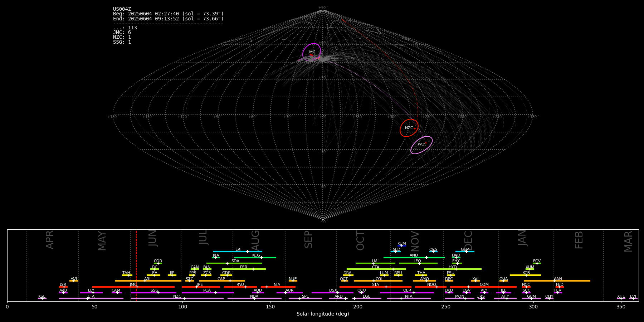Click the 150 tick on solar longitude axis
The height and width of the screenshot is (322, 644).
pos(270,307)
